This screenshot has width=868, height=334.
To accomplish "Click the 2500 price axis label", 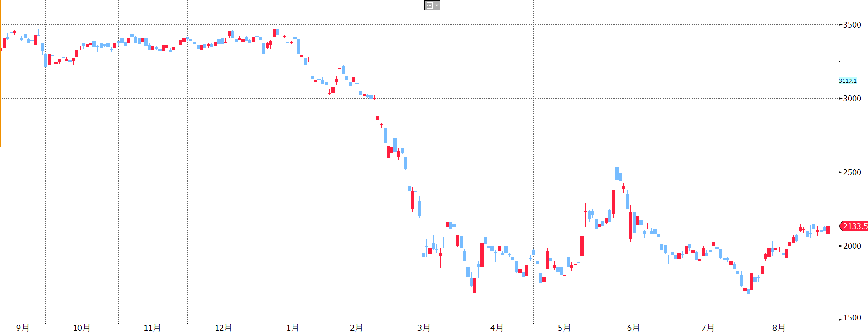I will click(x=852, y=172).
